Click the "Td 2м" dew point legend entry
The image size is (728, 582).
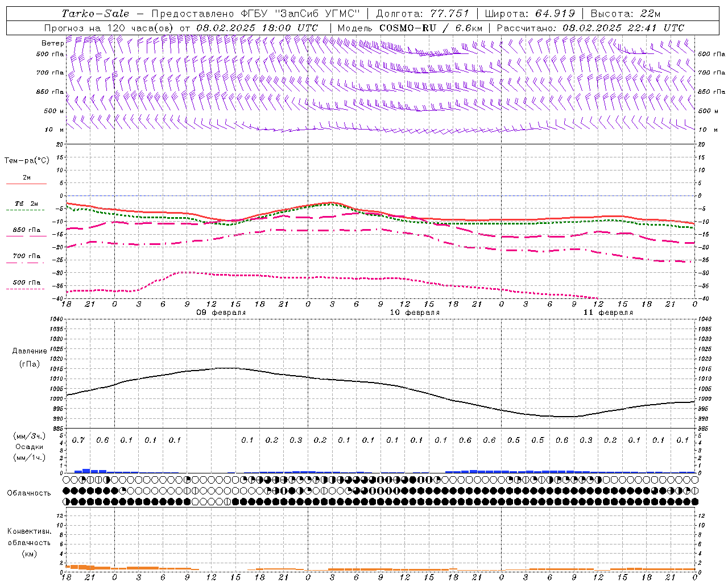[x=26, y=203]
